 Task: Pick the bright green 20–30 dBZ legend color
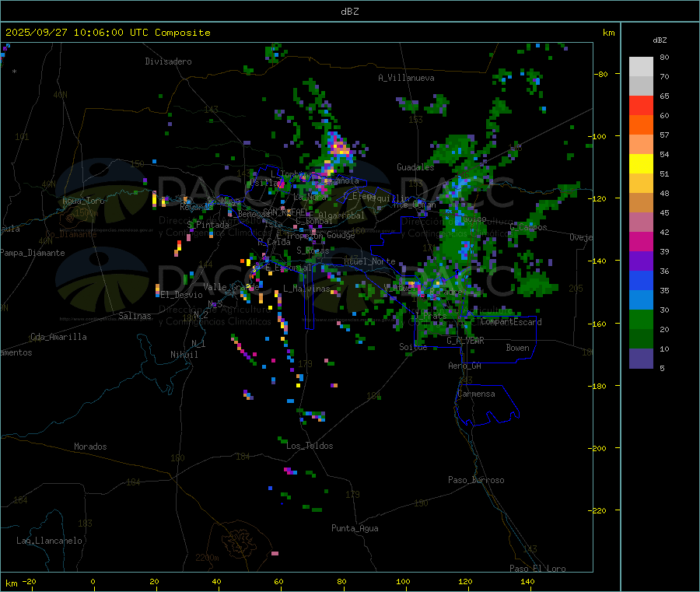tap(641, 320)
